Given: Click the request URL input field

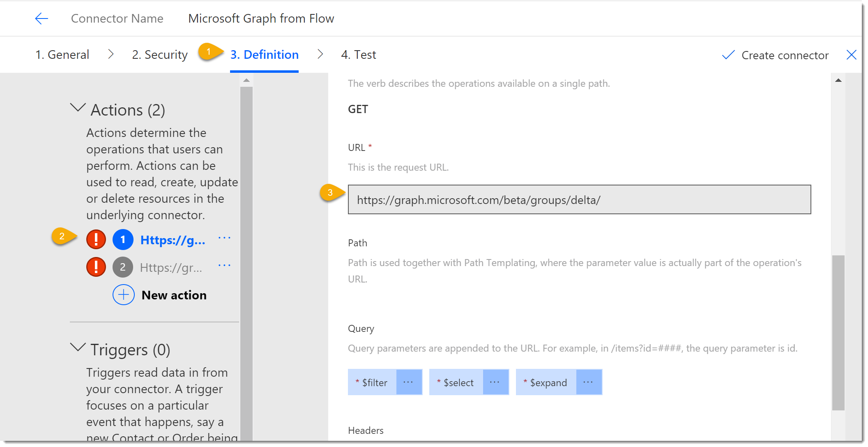Looking at the screenshot, I should click(x=579, y=200).
